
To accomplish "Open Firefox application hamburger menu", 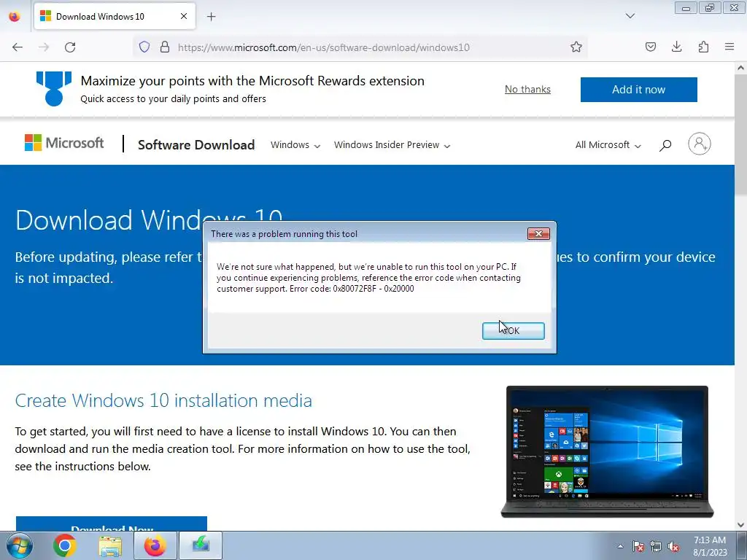I will [x=729, y=47].
